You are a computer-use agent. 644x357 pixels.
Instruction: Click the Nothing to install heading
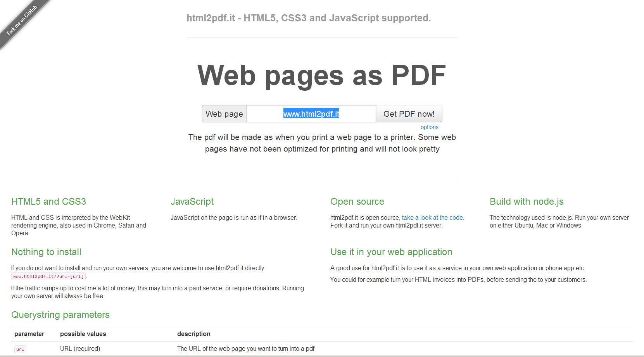(47, 252)
